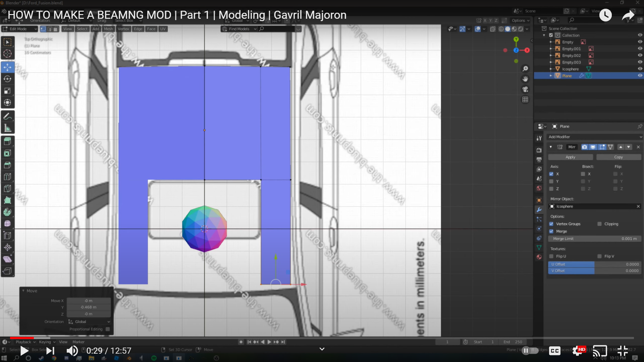Hide the Plane object via eye
The width and height of the screenshot is (644, 362).
[640, 76]
